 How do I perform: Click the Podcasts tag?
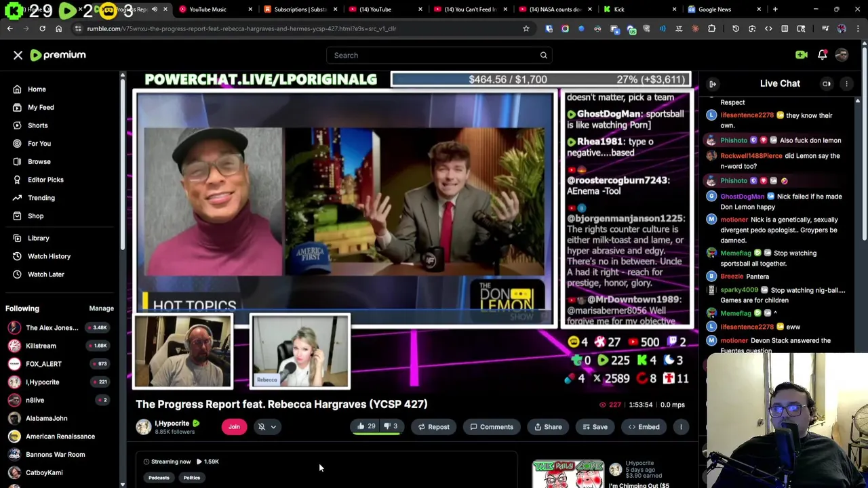(159, 478)
